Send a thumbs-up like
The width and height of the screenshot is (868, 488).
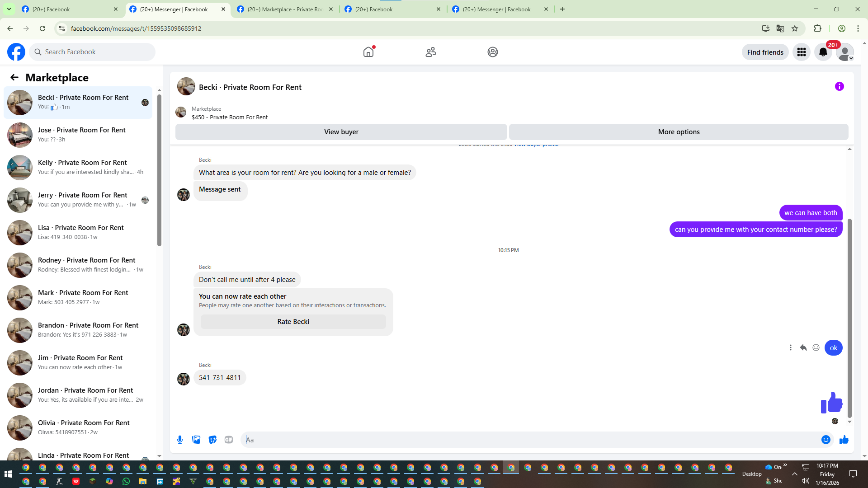point(844,440)
